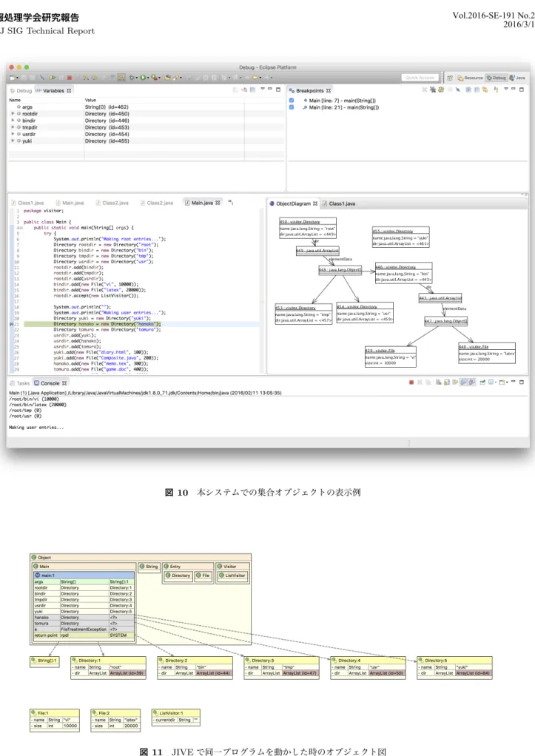The image size is (535, 756).
Task: Click the green Run button in main toolbar
Action: coord(143,77)
